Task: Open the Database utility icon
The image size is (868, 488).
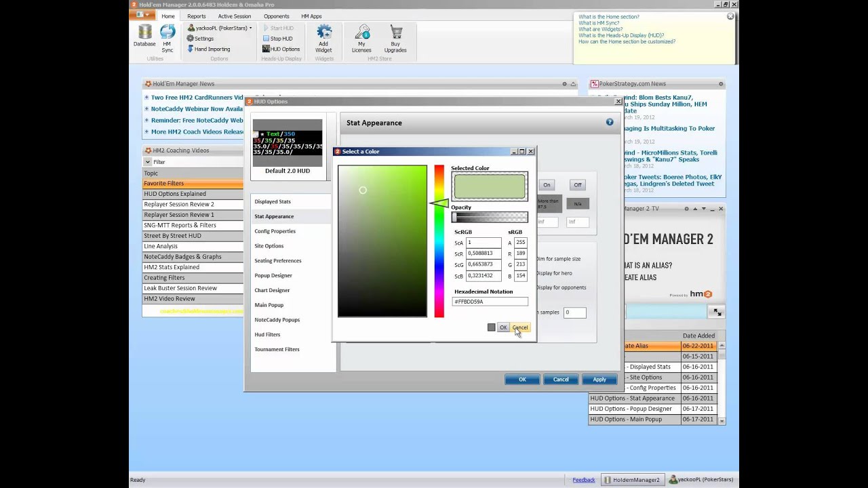Action: tap(144, 36)
